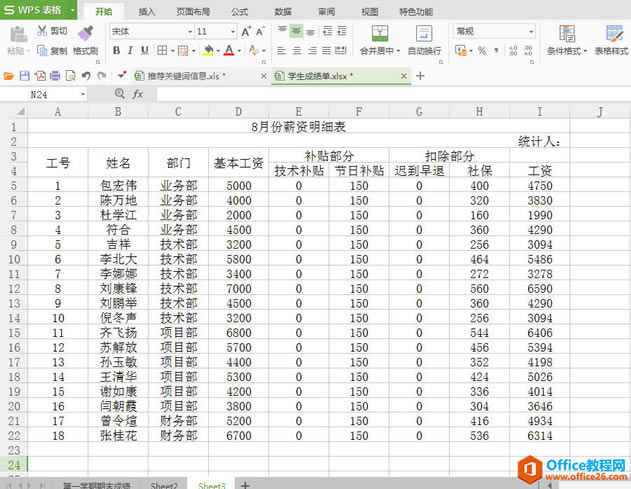Toggle right text alignment
The width and height of the screenshot is (631, 489).
coord(311,51)
